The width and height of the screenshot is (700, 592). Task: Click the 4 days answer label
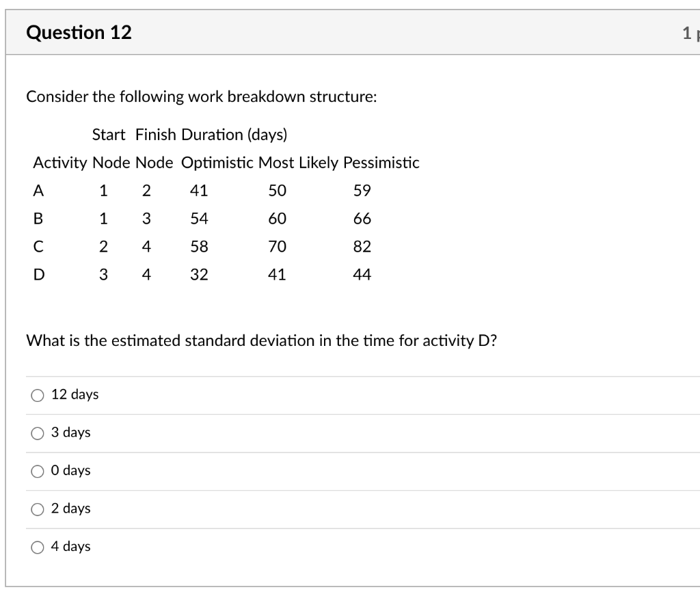(70, 546)
